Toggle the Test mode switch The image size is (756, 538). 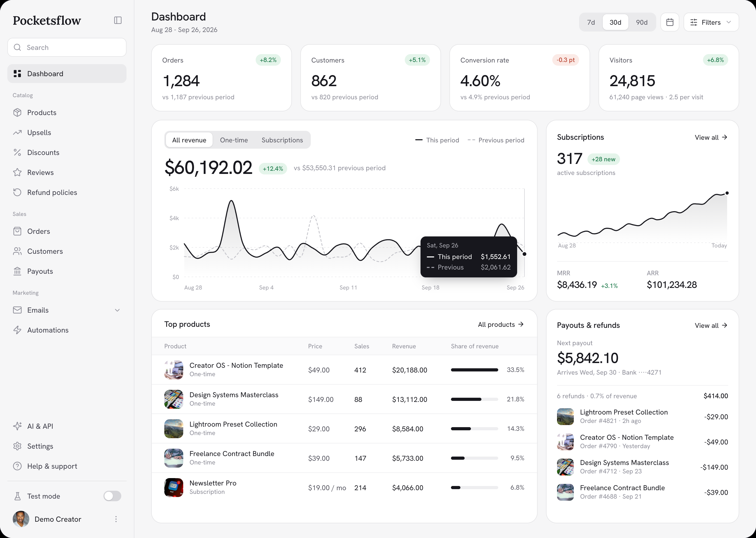(112, 496)
